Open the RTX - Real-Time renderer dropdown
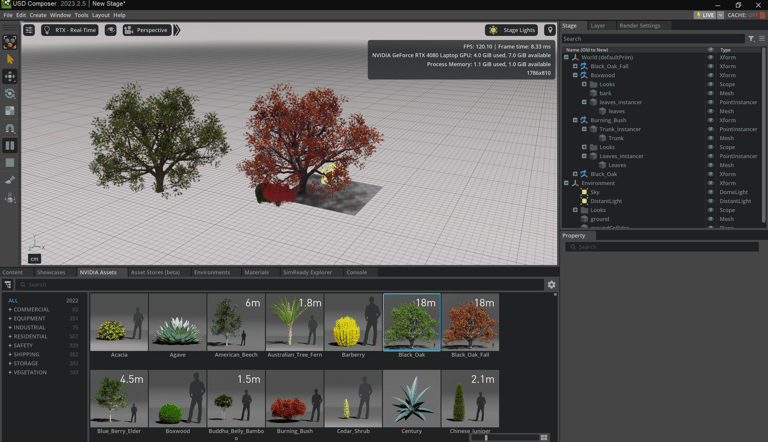 [x=70, y=30]
